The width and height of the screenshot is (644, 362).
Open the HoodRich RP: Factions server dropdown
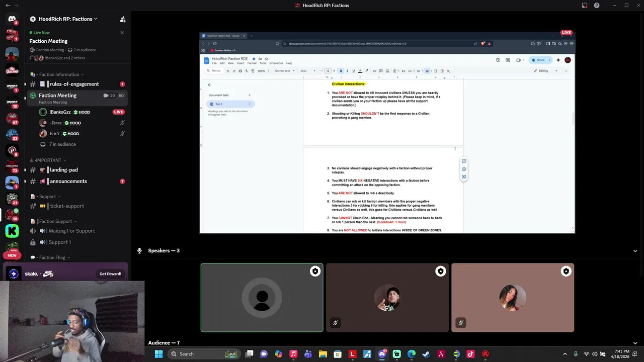[68, 19]
